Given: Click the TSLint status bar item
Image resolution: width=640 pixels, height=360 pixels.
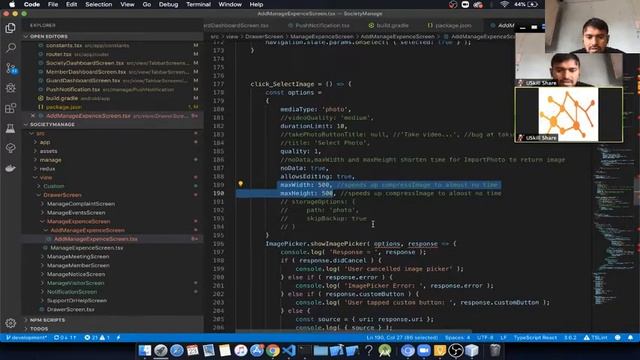Looking at the screenshot, I should (596, 338).
